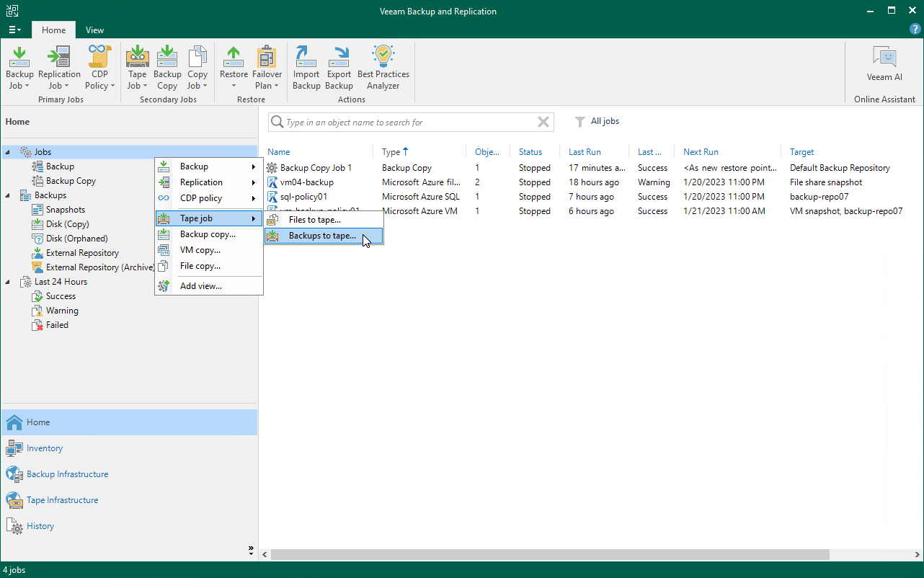Launch Best Practices Analyzer
The image size is (924, 578).
[383, 67]
